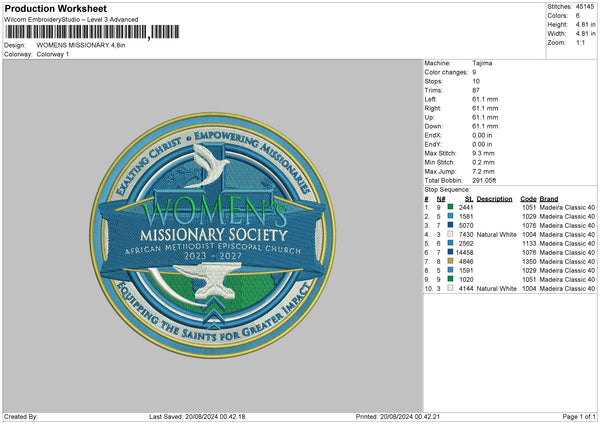Click the 'N#' column header
This screenshot has height=424, width=600.
point(441,199)
